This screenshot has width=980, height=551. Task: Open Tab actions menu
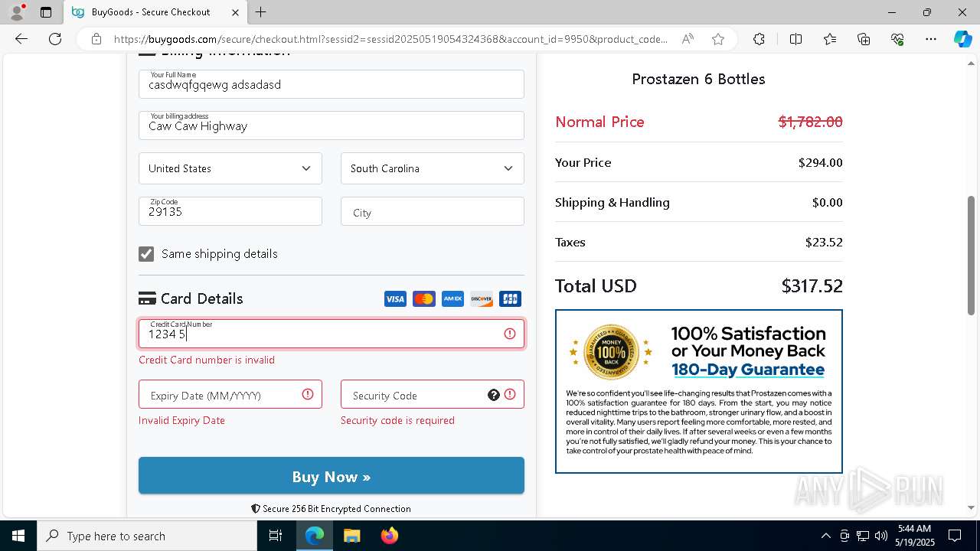(46, 12)
